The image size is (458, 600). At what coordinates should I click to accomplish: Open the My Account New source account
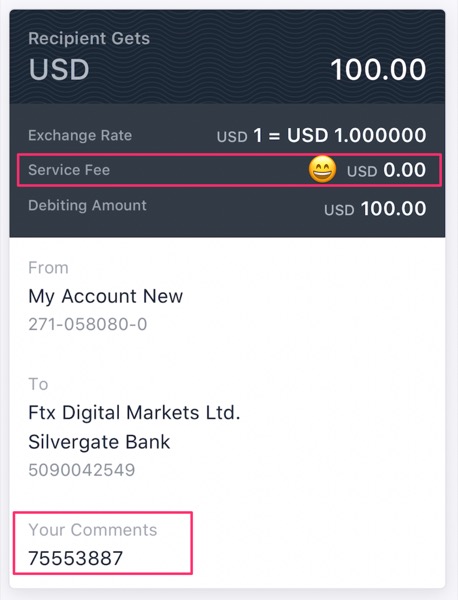tap(106, 296)
